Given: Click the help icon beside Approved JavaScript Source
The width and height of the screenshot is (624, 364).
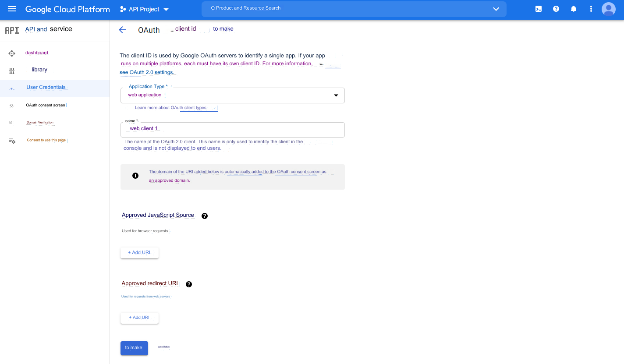Looking at the screenshot, I should pos(204,216).
